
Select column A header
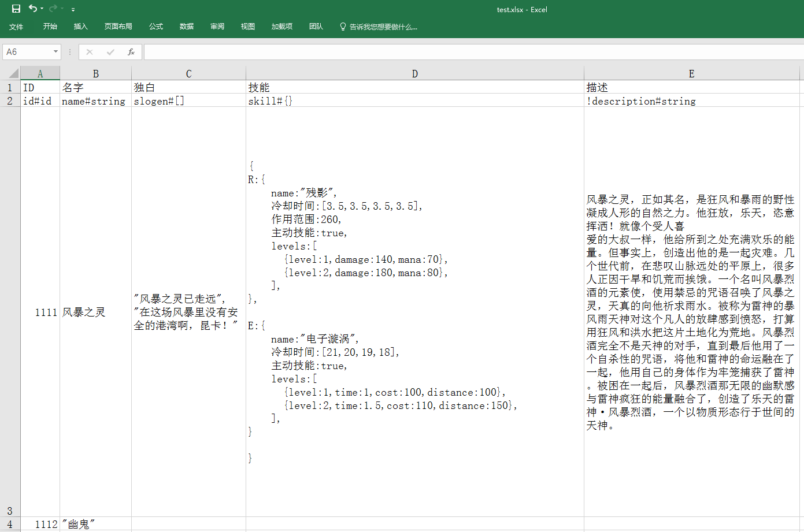[40, 73]
